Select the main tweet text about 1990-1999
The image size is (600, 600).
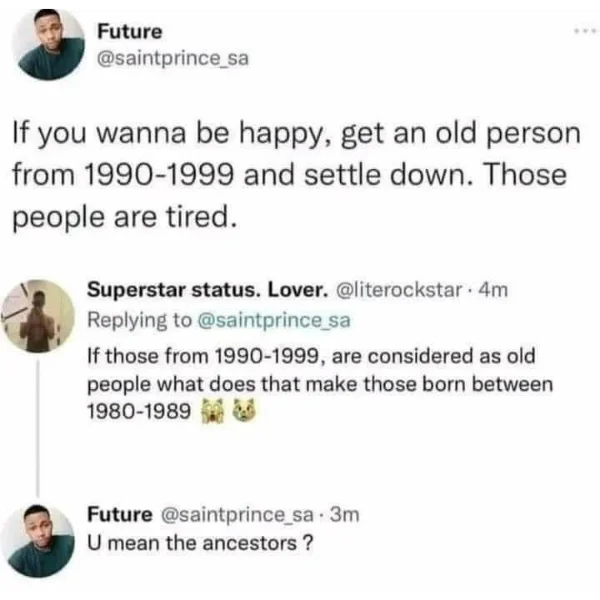297,175
